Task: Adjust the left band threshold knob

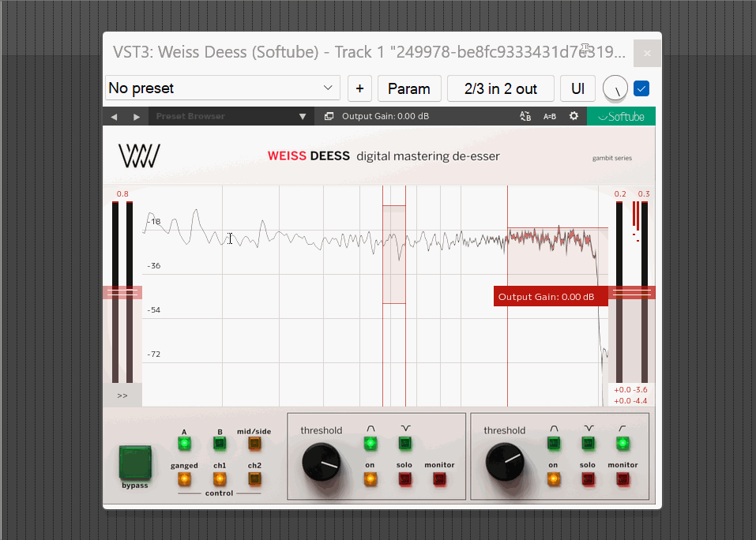Action: coord(321,463)
